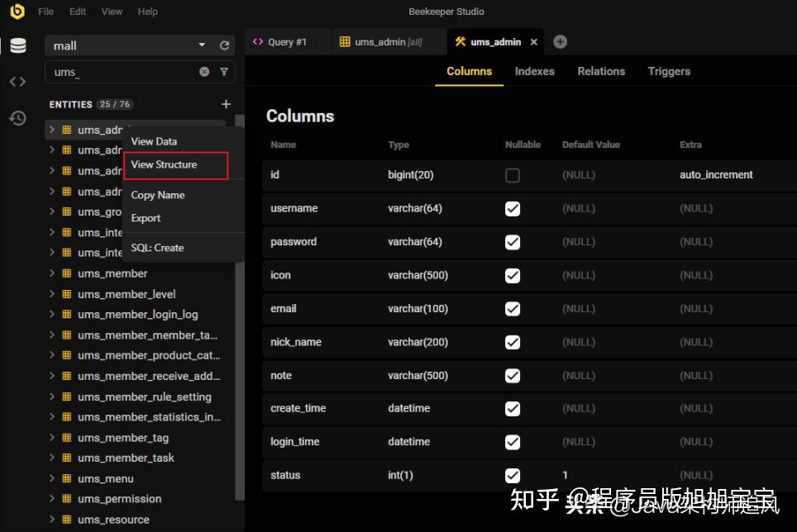This screenshot has width=797, height=532.
Task: Refresh the mall database with reload icon
Action: pyautogui.click(x=224, y=45)
